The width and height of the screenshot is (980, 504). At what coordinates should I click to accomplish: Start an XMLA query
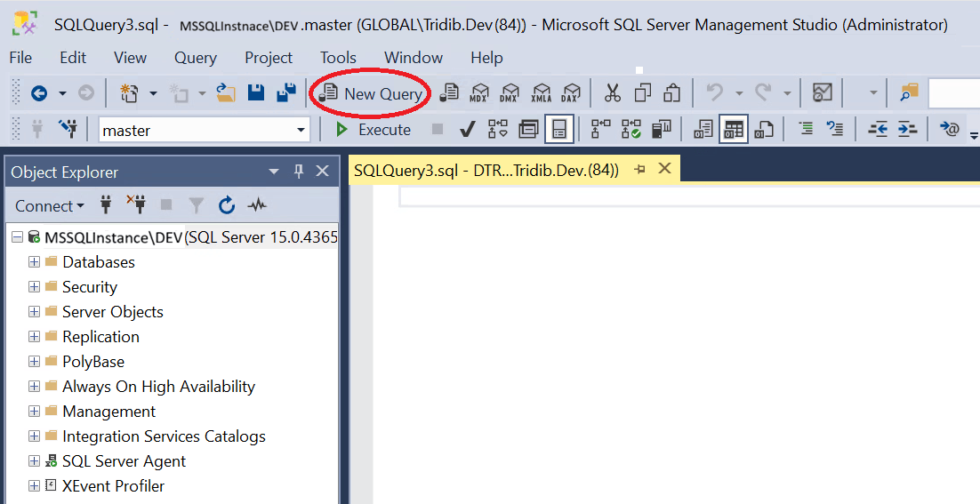tap(541, 93)
